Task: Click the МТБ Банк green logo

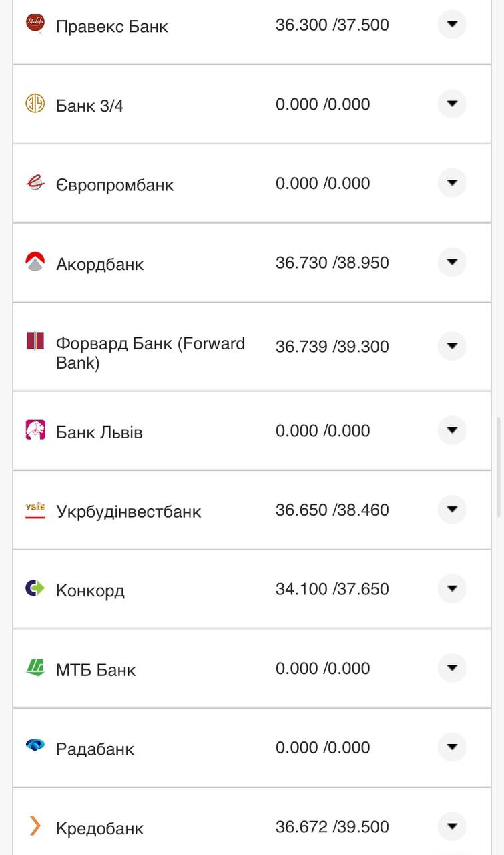Action: [35, 667]
